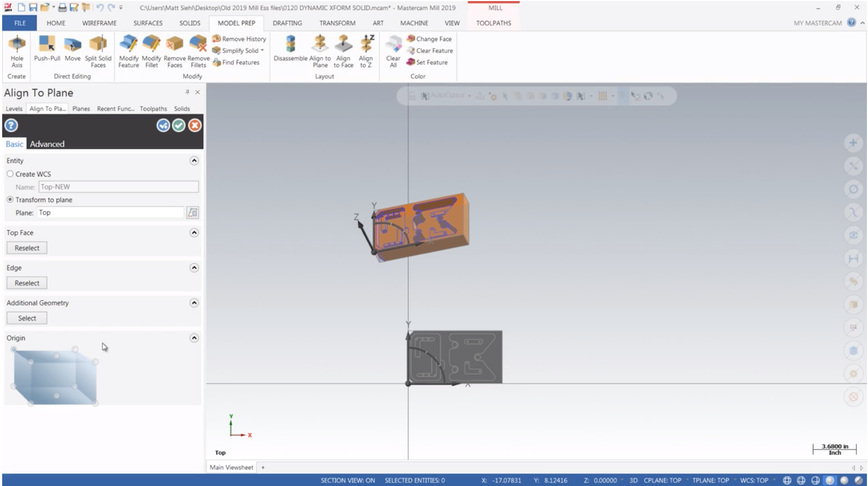This screenshot has width=868, height=486.
Task: Choose the Move direct editing tool
Action: 73,49
